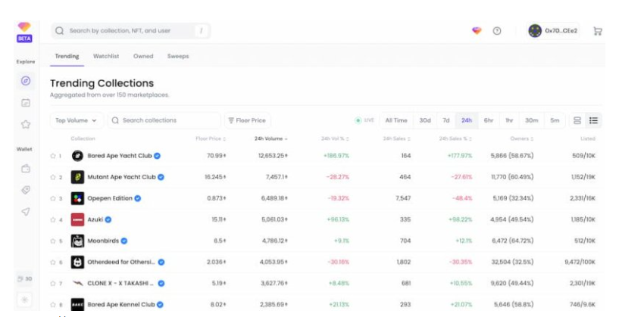Sort by the 24h Volume column
644x317 pixels.
click(x=270, y=138)
